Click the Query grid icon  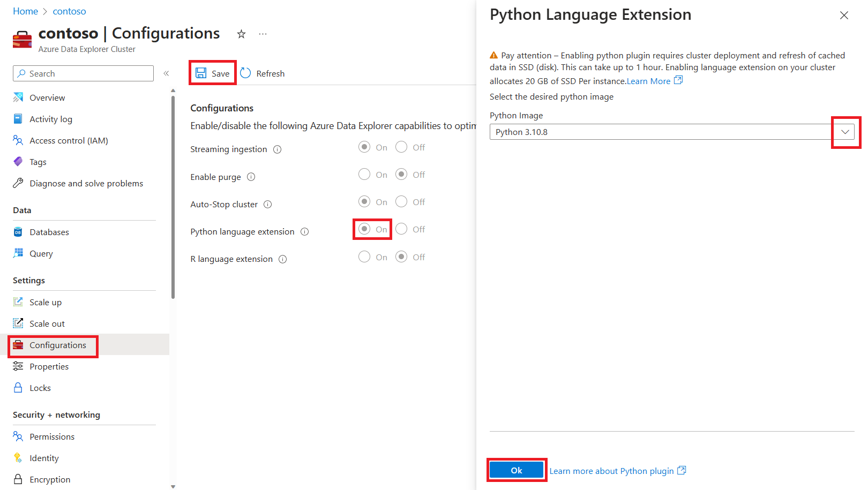18,253
